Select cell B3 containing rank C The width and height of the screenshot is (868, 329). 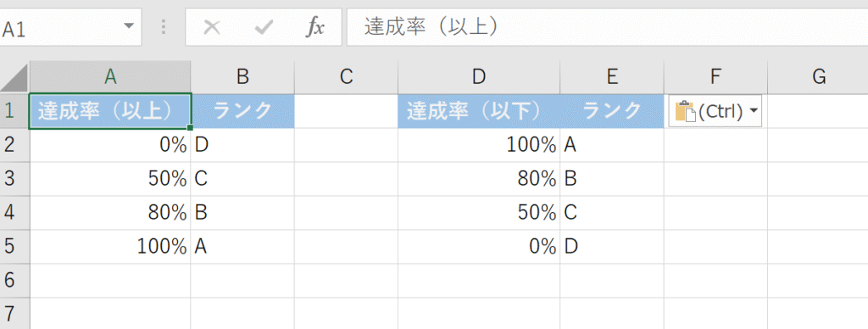[242, 179]
